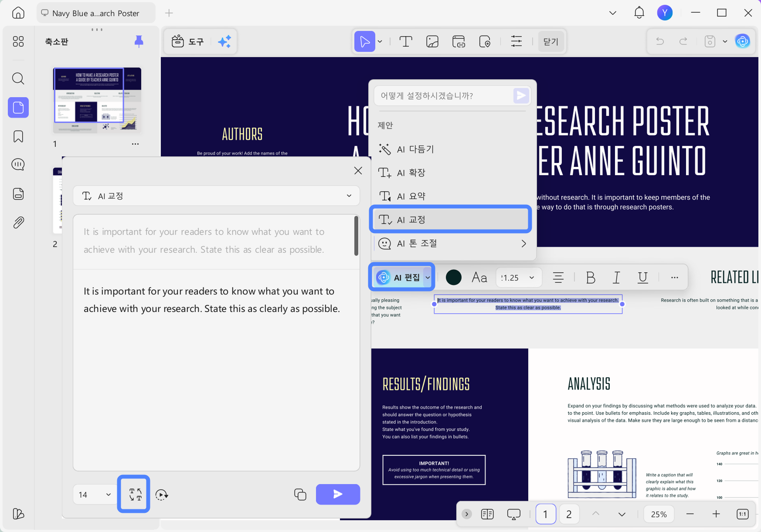Open more text formatting options

coord(675,277)
